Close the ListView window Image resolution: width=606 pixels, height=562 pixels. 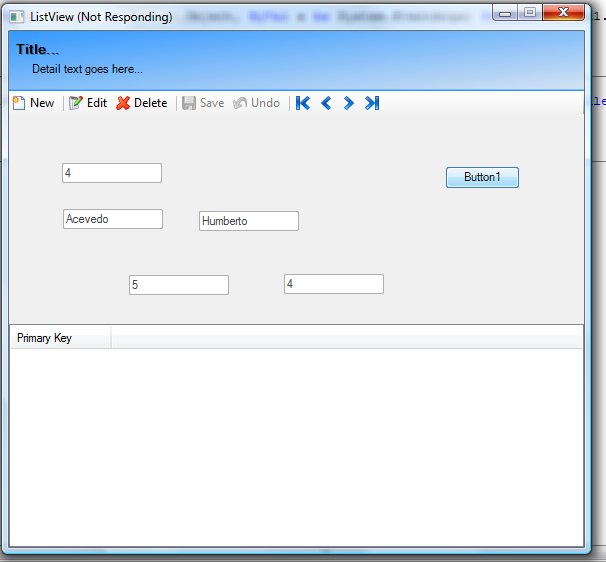pyautogui.click(x=565, y=13)
